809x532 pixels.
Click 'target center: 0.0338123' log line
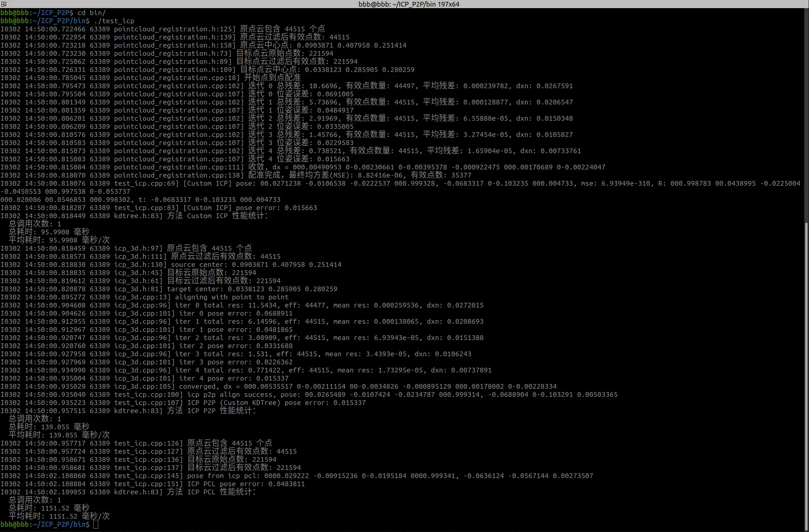pos(252,289)
